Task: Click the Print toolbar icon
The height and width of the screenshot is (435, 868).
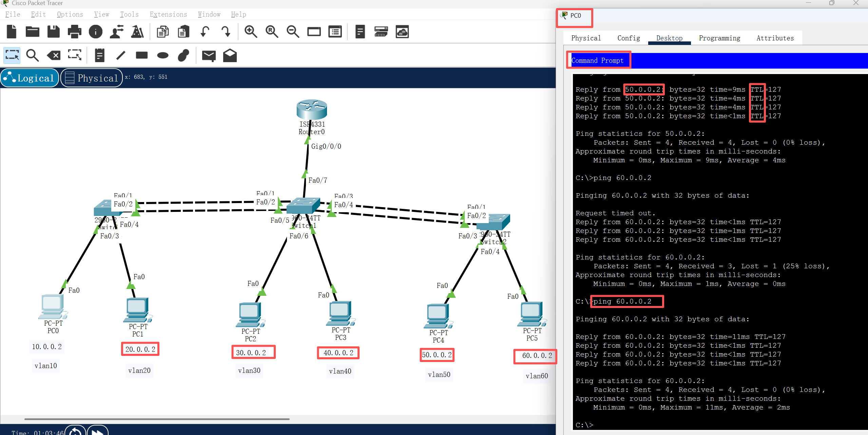Action: pos(74,32)
